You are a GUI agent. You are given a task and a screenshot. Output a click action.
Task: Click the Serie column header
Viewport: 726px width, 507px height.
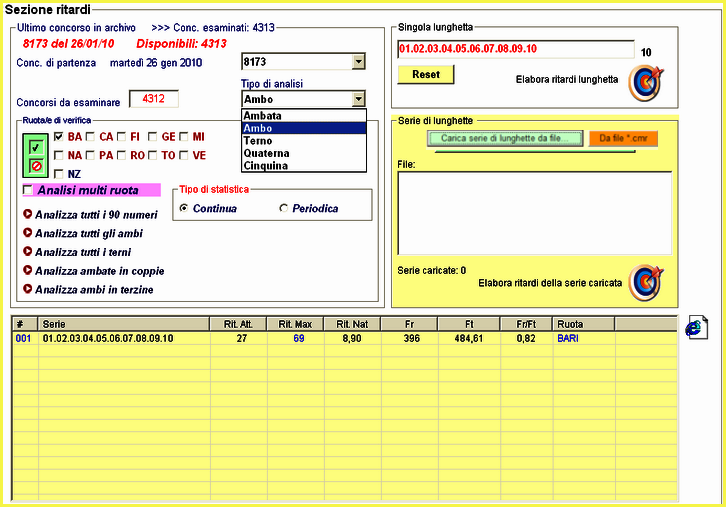coord(124,324)
